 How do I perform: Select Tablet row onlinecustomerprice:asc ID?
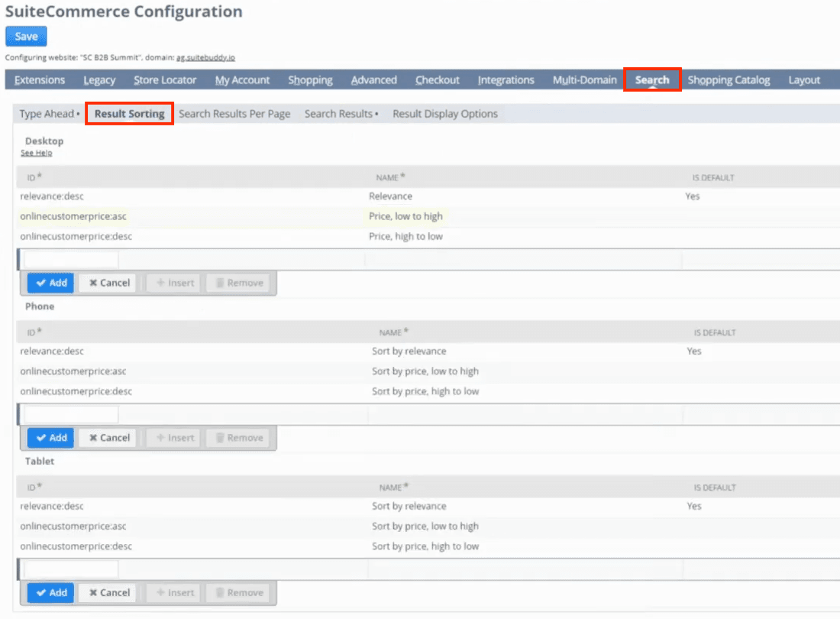pos(73,527)
